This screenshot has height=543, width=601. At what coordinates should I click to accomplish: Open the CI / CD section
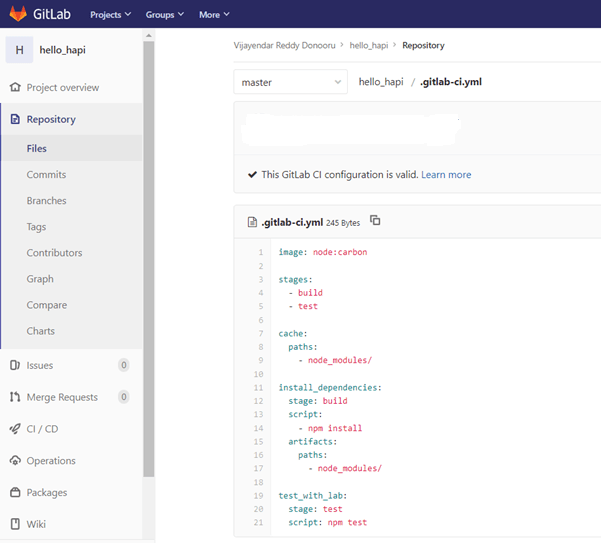click(x=42, y=429)
